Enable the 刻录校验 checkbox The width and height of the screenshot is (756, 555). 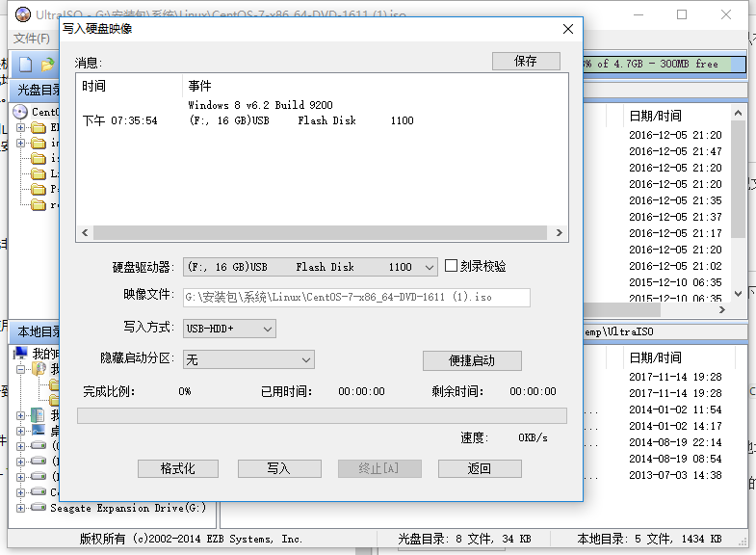[451, 266]
